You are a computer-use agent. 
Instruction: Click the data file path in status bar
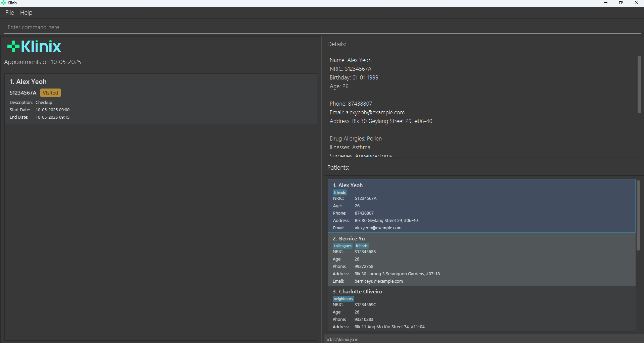(342, 339)
